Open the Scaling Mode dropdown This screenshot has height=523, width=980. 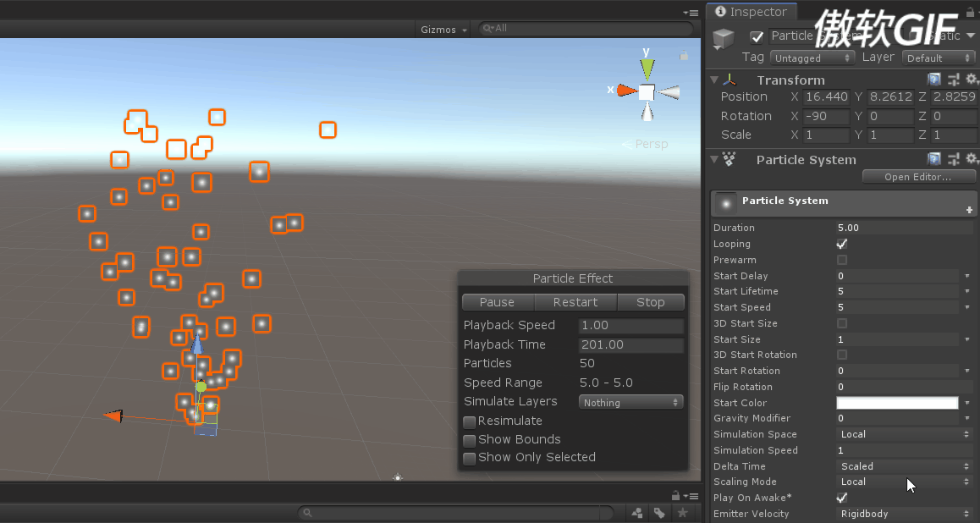pos(904,482)
